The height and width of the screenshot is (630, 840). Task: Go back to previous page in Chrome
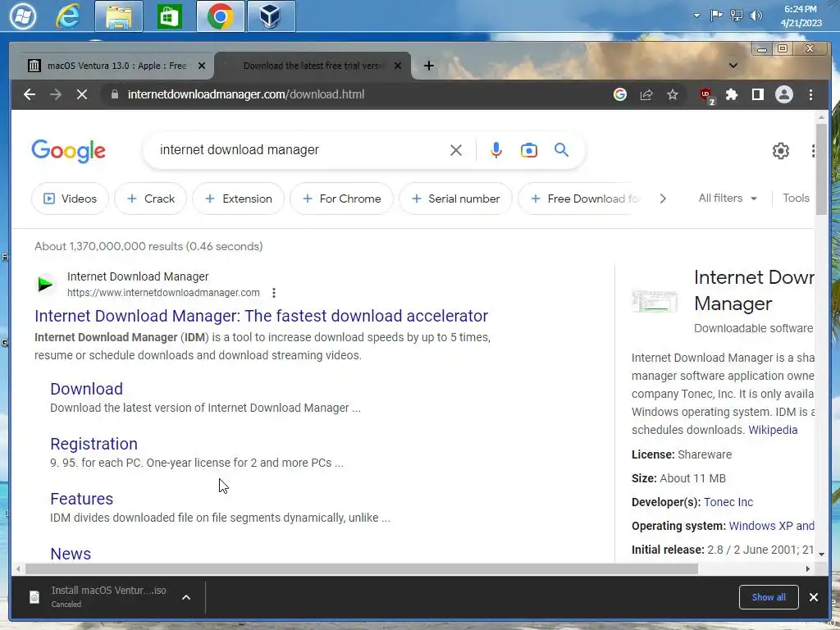pos(30,95)
